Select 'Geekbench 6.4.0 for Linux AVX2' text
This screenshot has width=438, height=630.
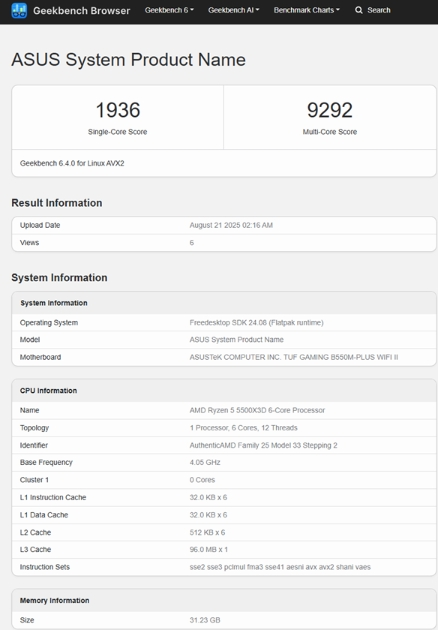(72, 163)
